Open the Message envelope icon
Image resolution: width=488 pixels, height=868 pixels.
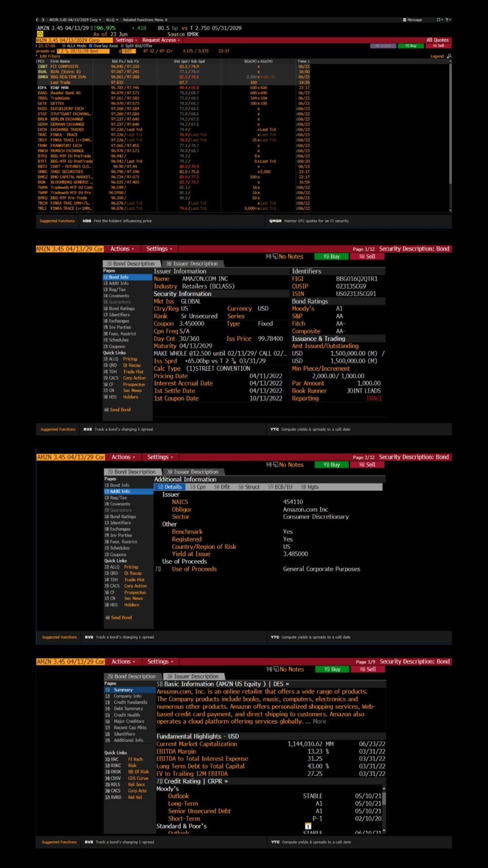(404, 20)
